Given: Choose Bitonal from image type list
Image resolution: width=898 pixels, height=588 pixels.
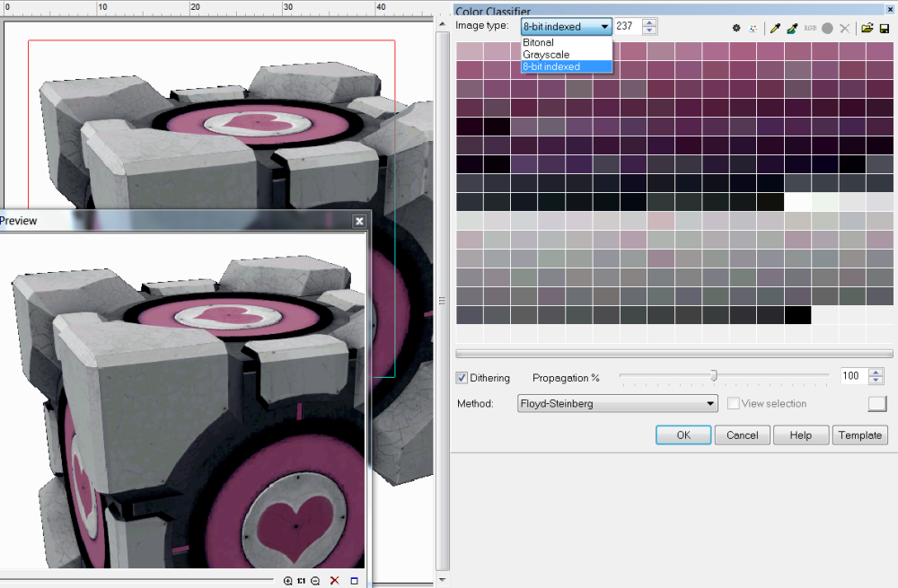Looking at the screenshot, I should (x=567, y=42).
